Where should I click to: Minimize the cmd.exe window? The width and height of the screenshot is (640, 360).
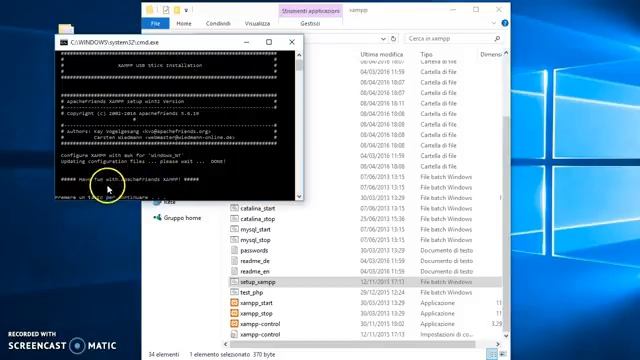247,42
